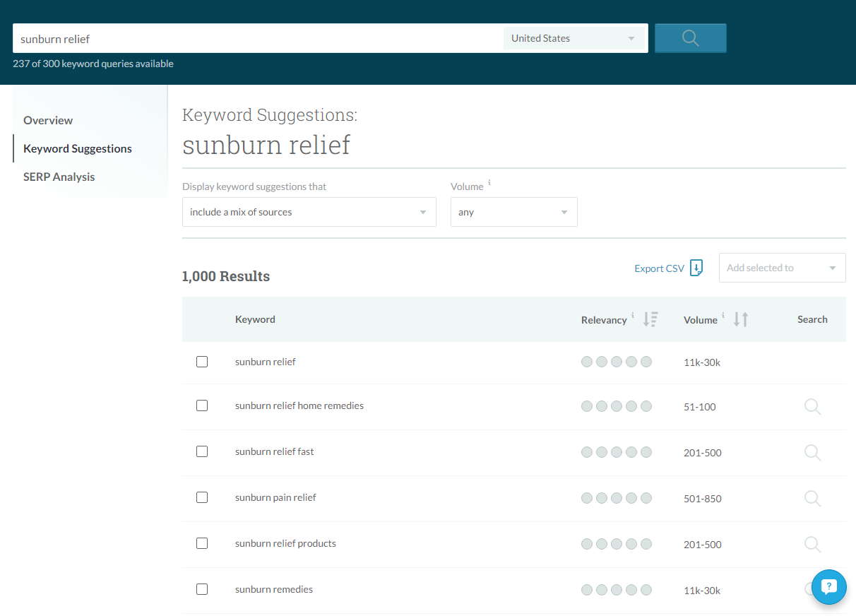Viewport: 856px width, 616px height.
Task: Click the Export CSV download icon
Action: [x=696, y=268]
